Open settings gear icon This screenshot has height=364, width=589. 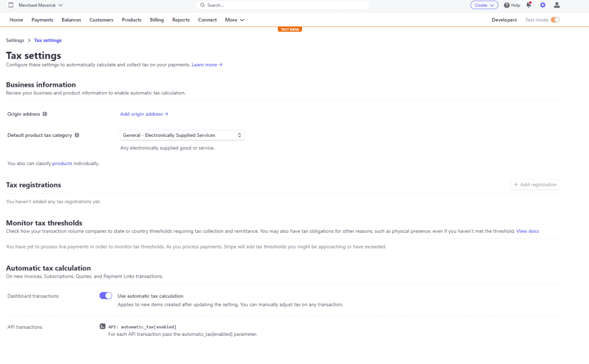coord(543,5)
